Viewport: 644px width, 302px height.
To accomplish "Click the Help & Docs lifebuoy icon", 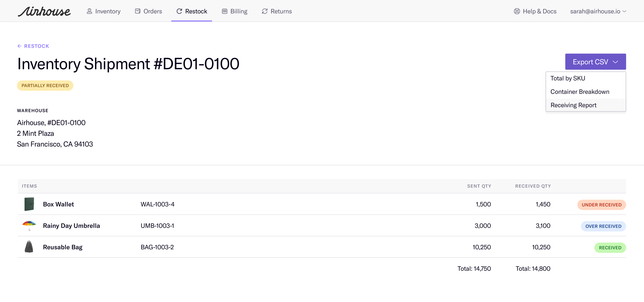I will pos(517,11).
